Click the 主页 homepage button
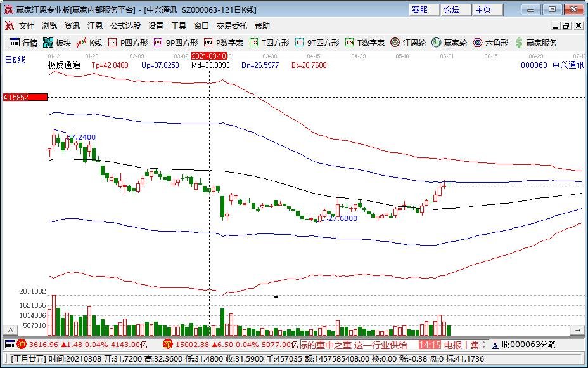Image resolution: width=588 pixels, height=368 pixels. tap(483, 10)
